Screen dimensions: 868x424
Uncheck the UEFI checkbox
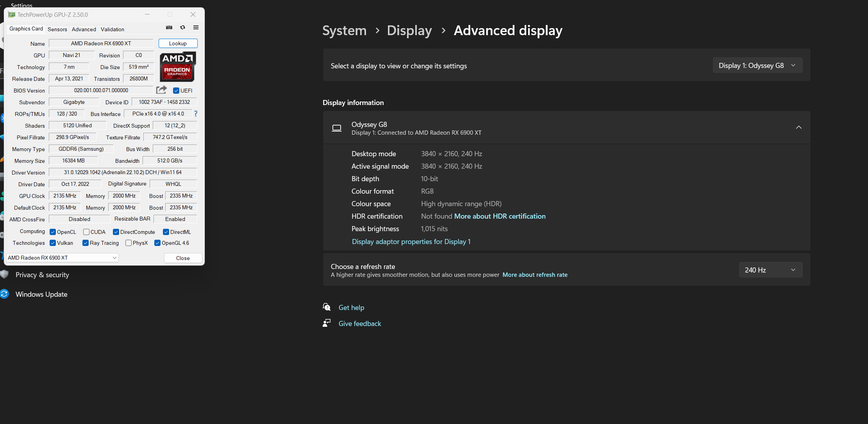(176, 90)
